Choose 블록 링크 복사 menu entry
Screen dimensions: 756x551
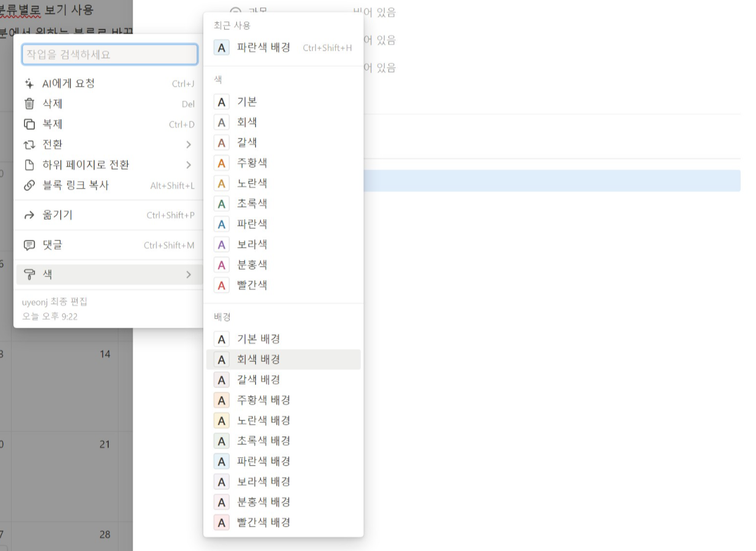tap(109, 185)
